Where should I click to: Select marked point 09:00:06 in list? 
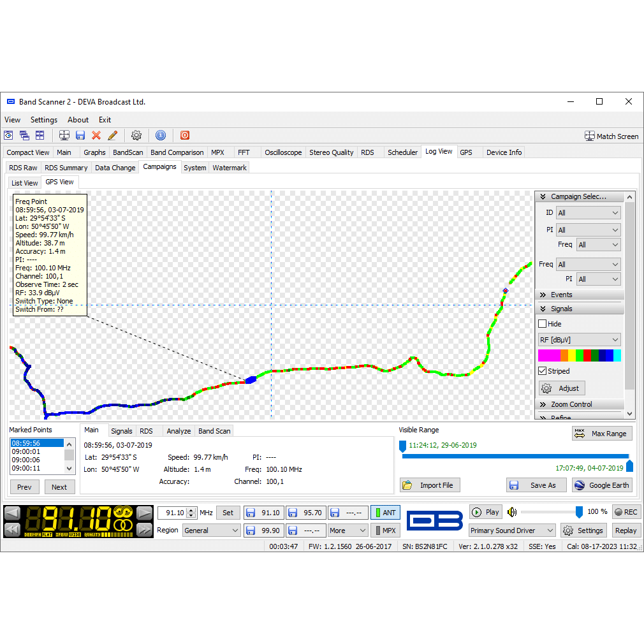pos(26,460)
